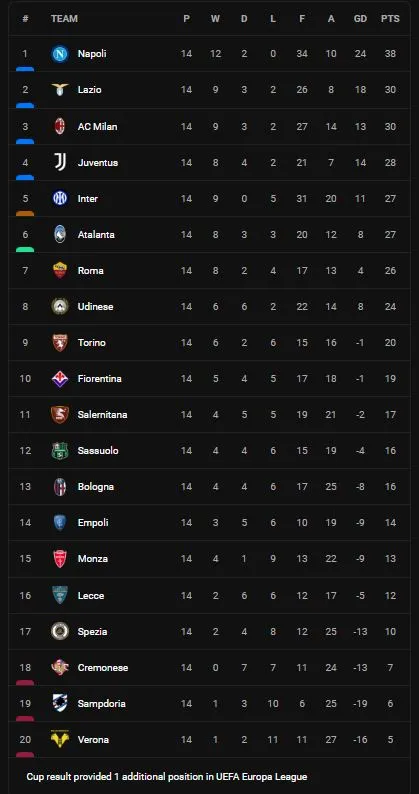The image size is (419, 794).
Task: Click the green marker under position 6
Action: point(25,250)
